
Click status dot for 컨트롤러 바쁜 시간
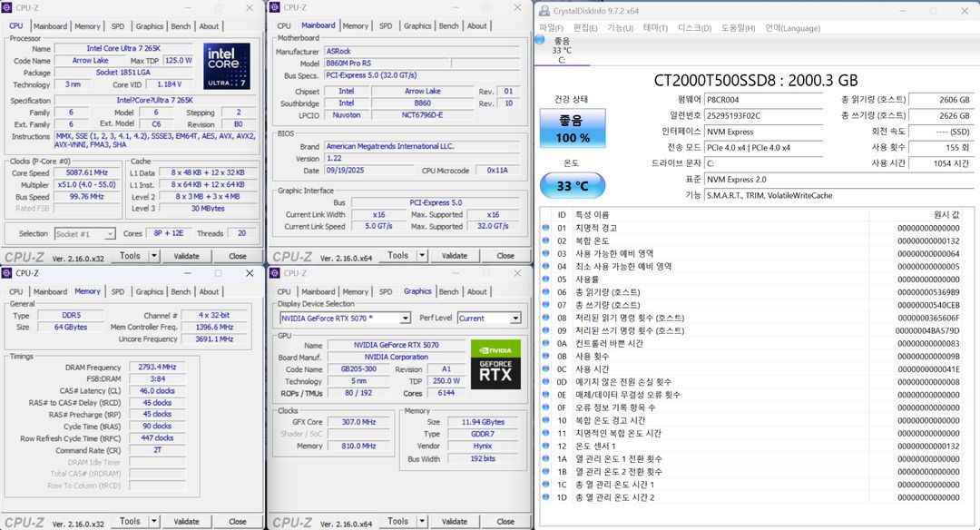click(545, 343)
